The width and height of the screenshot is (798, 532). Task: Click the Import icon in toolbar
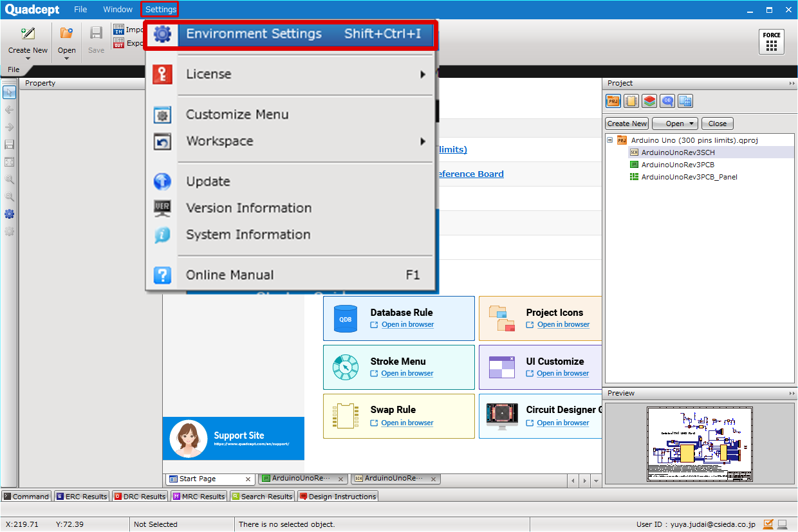click(x=119, y=30)
